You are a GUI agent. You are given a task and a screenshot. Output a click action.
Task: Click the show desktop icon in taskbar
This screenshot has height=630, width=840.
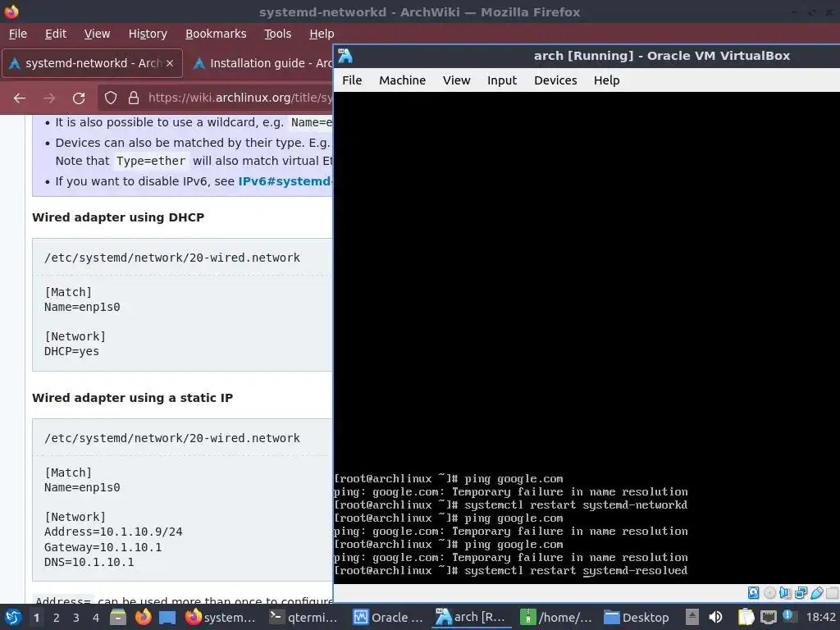point(167,617)
